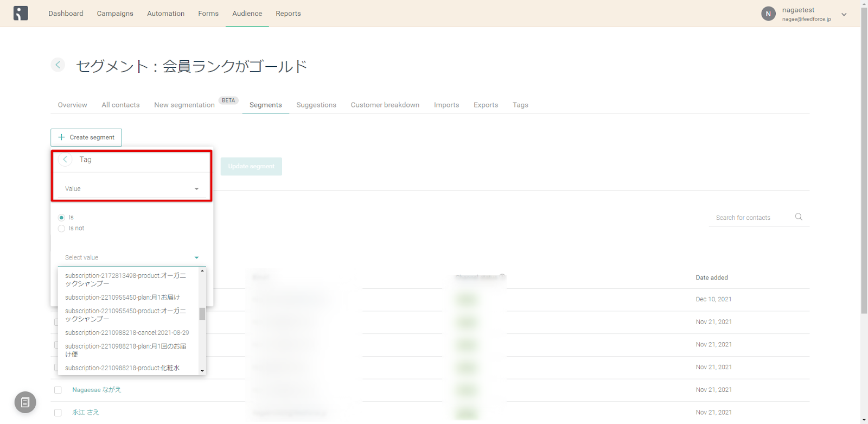Choose subscription-2210988218-product:化粧水 option
The image size is (868, 424).
pyautogui.click(x=129, y=368)
